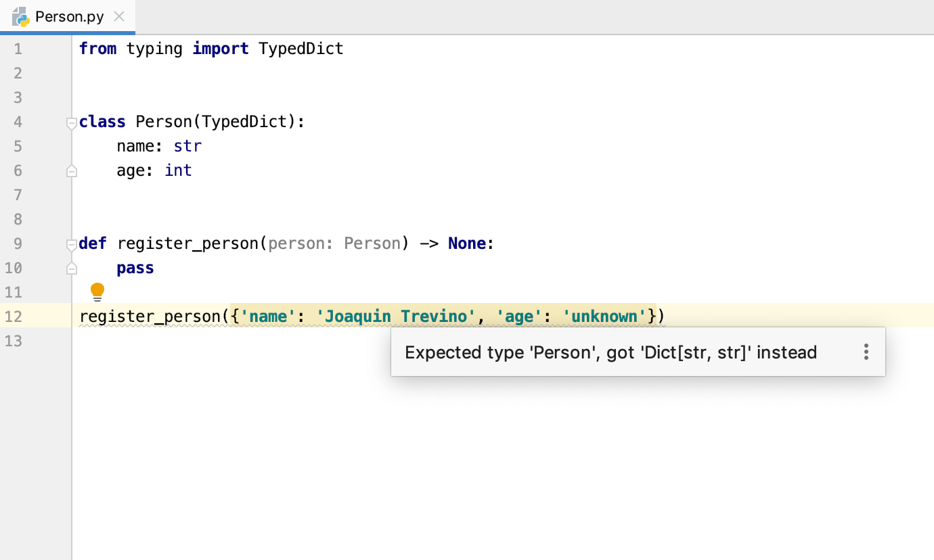The width and height of the screenshot is (934, 560).
Task: Click the 'class' keyword on line 4
Action: point(102,122)
